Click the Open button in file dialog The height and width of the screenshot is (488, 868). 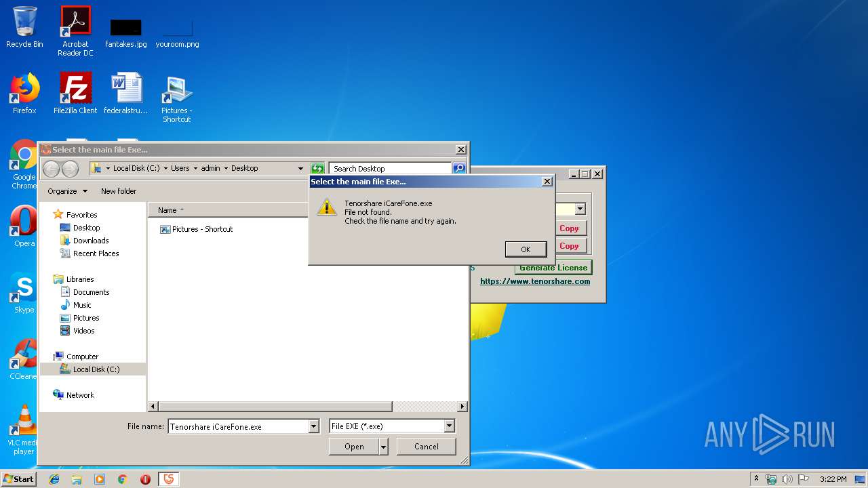(354, 447)
